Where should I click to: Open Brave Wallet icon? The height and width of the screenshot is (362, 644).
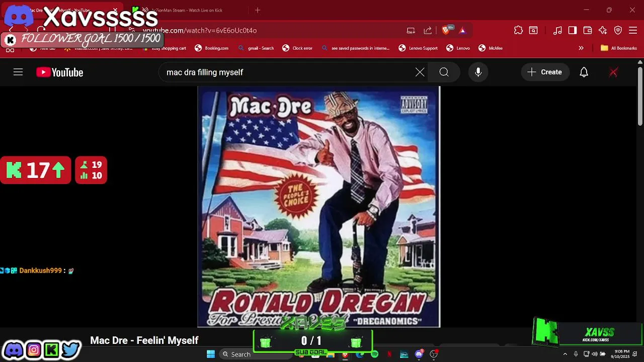pyautogui.click(x=588, y=30)
